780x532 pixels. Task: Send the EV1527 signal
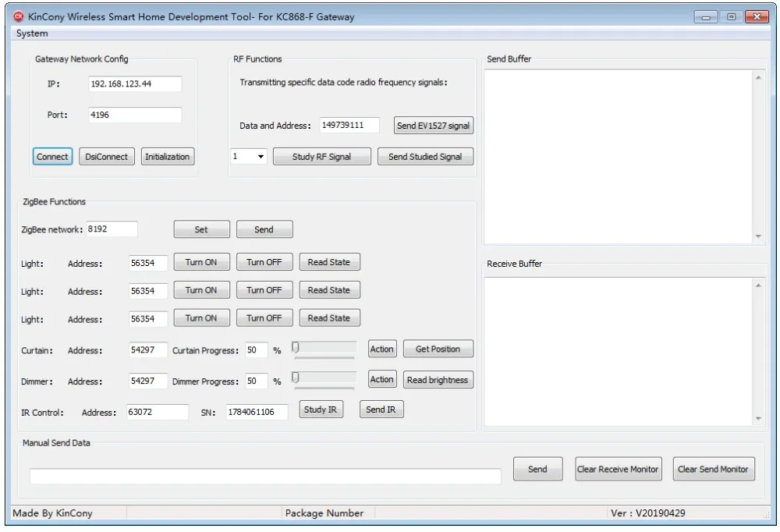point(433,125)
